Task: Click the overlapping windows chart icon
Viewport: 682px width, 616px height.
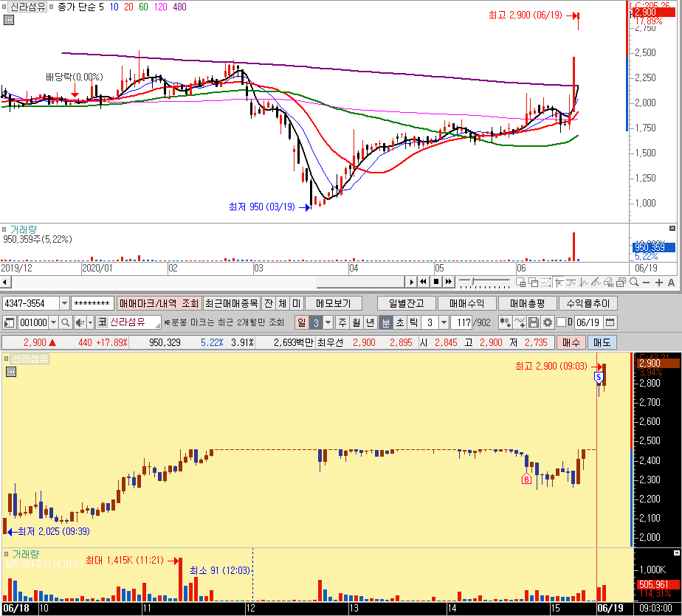Action: point(533,282)
